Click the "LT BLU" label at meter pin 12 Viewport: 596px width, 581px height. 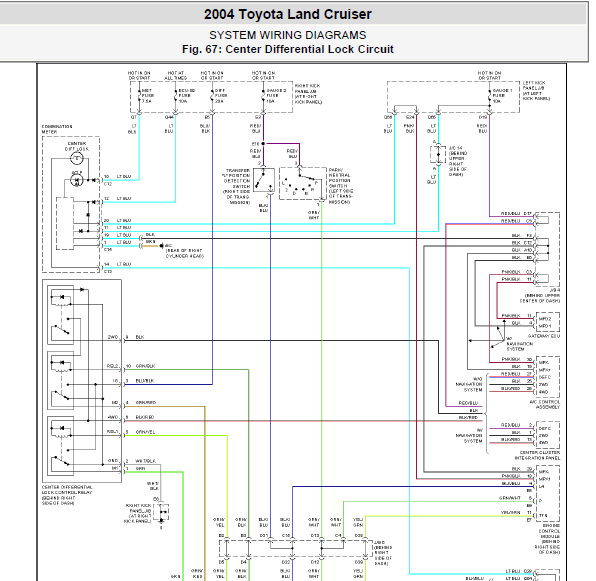point(124,199)
